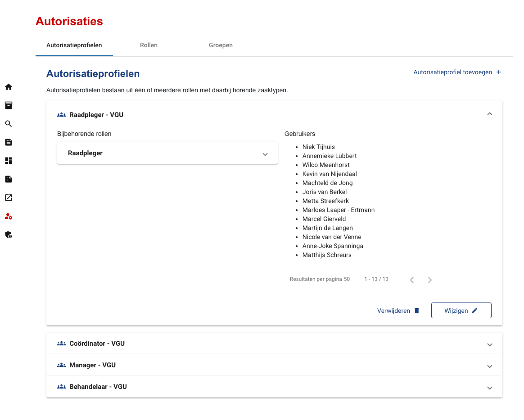
Task: Click Gebruikers label
Action: pyautogui.click(x=300, y=134)
